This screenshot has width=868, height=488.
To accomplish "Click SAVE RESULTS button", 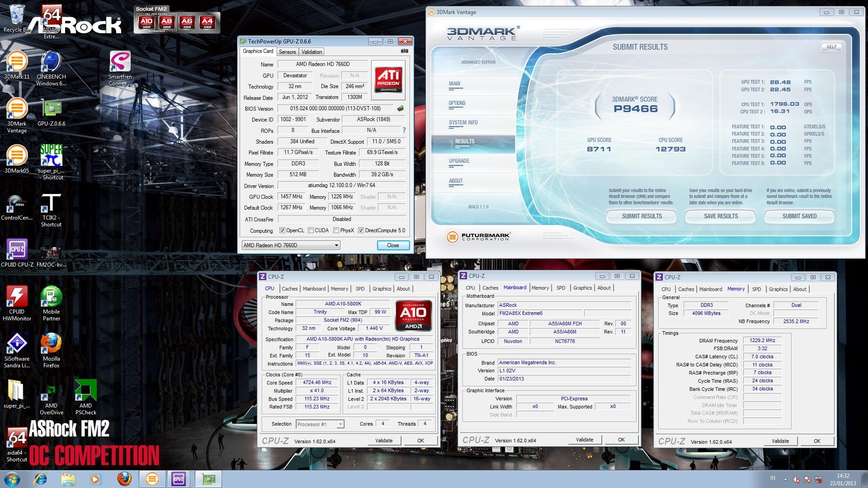I will 721,216.
